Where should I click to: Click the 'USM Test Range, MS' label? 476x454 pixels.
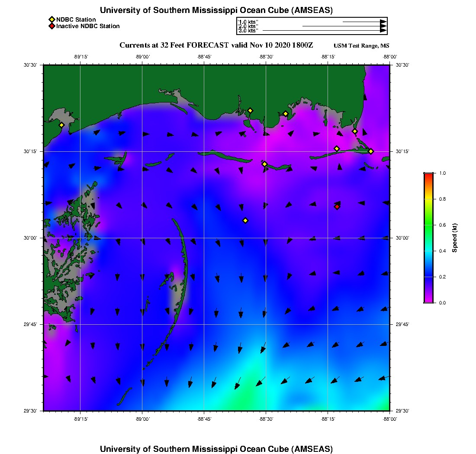click(361, 46)
